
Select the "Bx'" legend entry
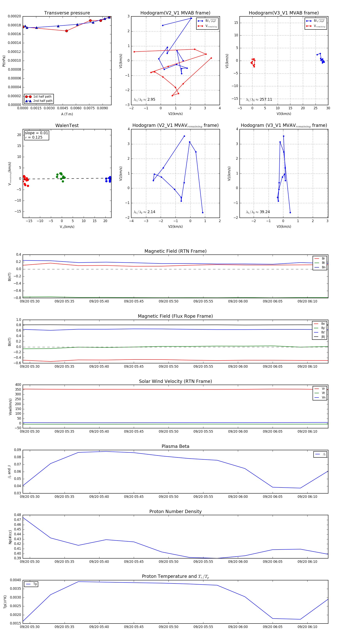point(320,324)
